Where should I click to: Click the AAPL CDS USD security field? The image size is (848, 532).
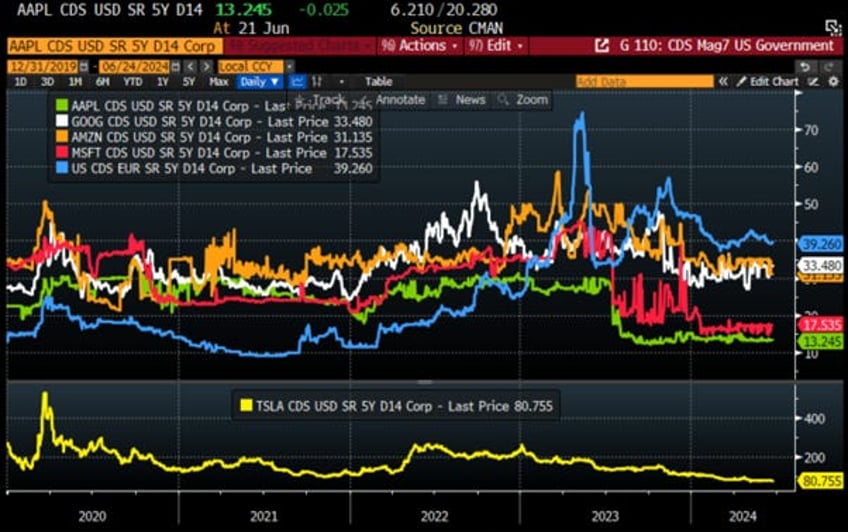pyautogui.click(x=114, y=46)
